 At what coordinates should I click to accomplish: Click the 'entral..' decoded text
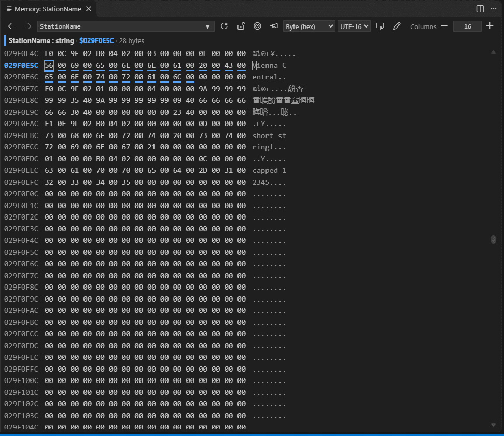click(x=269, y=77)
